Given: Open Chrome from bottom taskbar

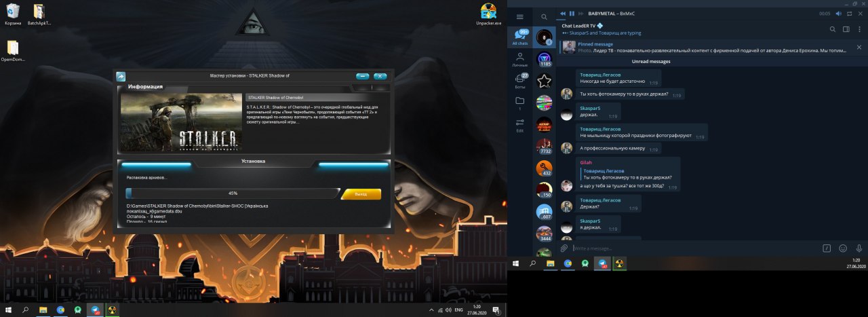Looking at the screenshot, I should click(x=60, y=310).
